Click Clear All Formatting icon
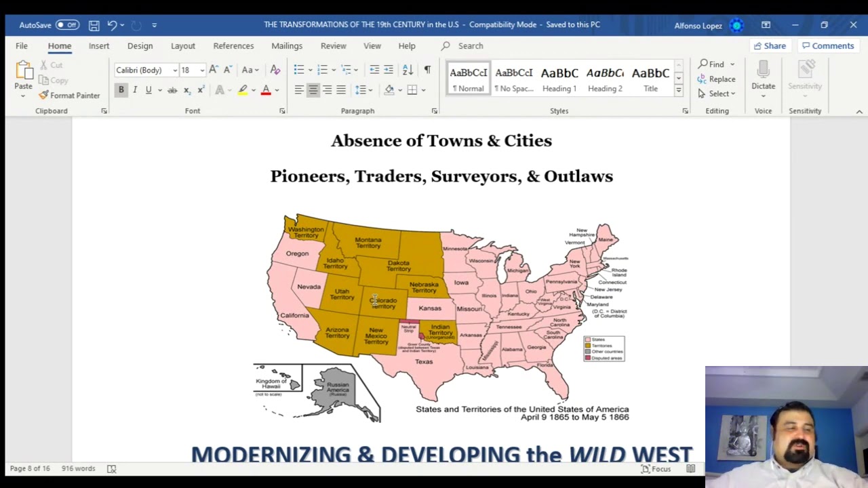Image resolution: width=868 pixels, height=488 pixels. (275, 70)
